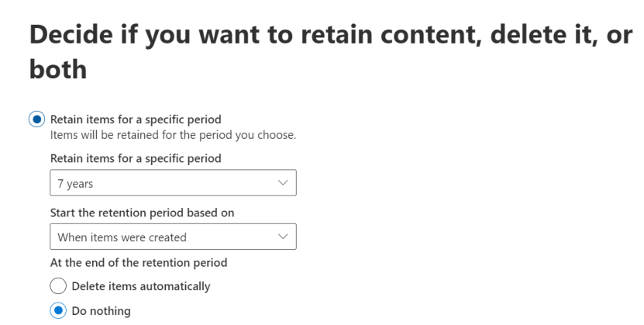The image size is (644, 325).
Task: Open the 7 years retention period dropdown
Action: (x=173, y=183)
